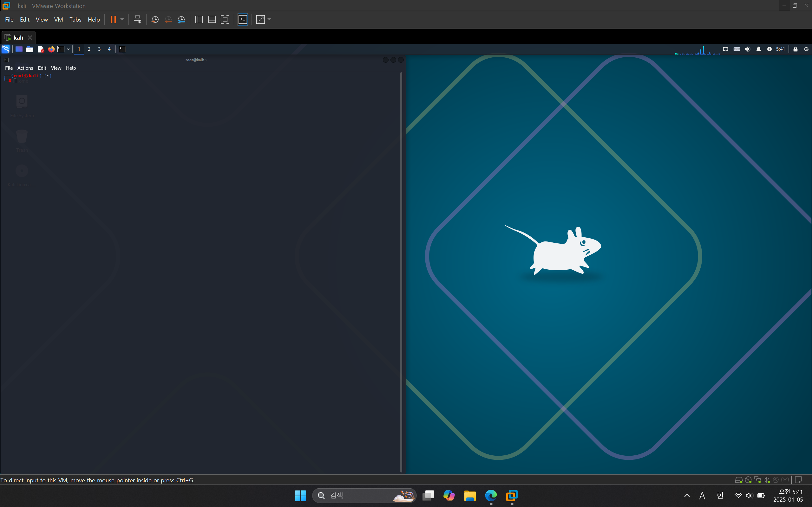
Task: Toggle console view button in toolbar
Action: [x=243, y=20]
